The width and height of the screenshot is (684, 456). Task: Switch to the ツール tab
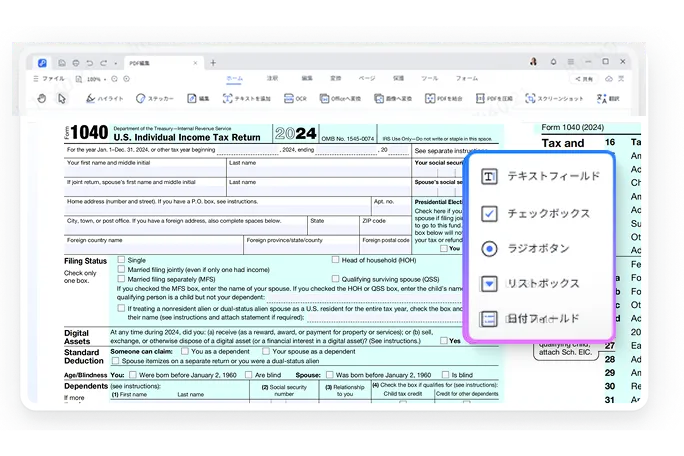(x=429, y=78)
